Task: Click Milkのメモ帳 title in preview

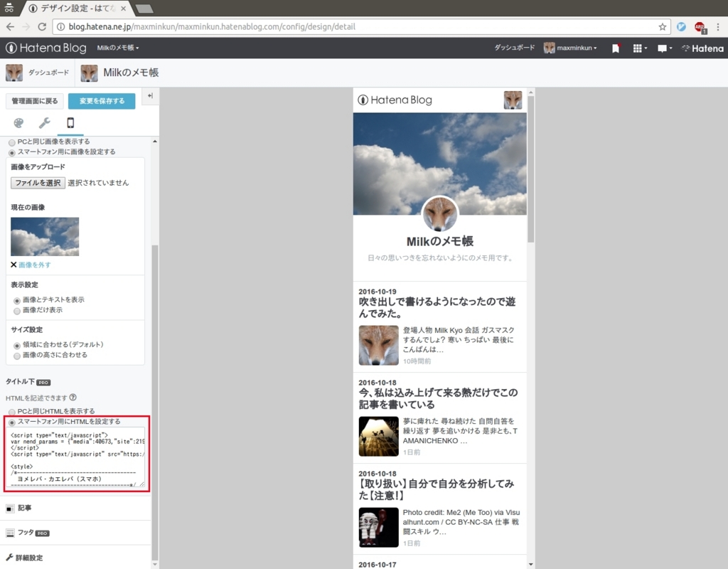Action: click(439, 242)
